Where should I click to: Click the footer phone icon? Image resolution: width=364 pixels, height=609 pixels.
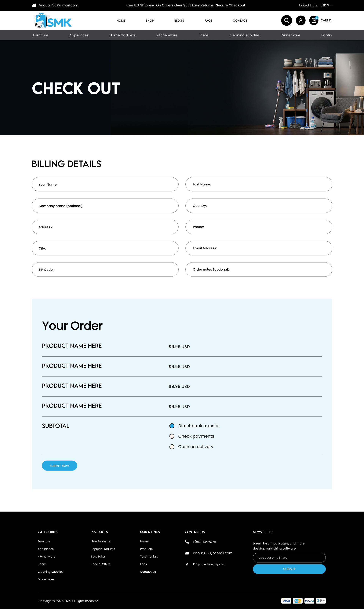[187, 541]
